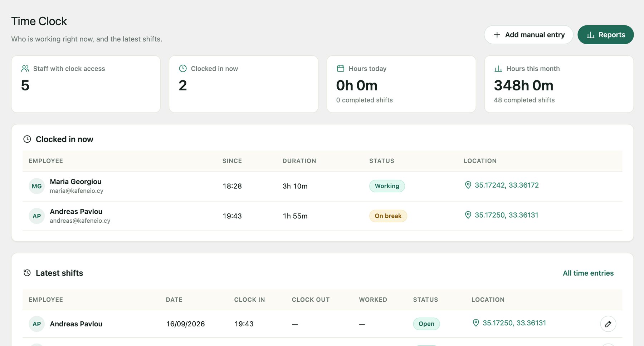Screen dimensions: 644x346
Task: Click the 348h 0m hours this month value
Action: 523,86
